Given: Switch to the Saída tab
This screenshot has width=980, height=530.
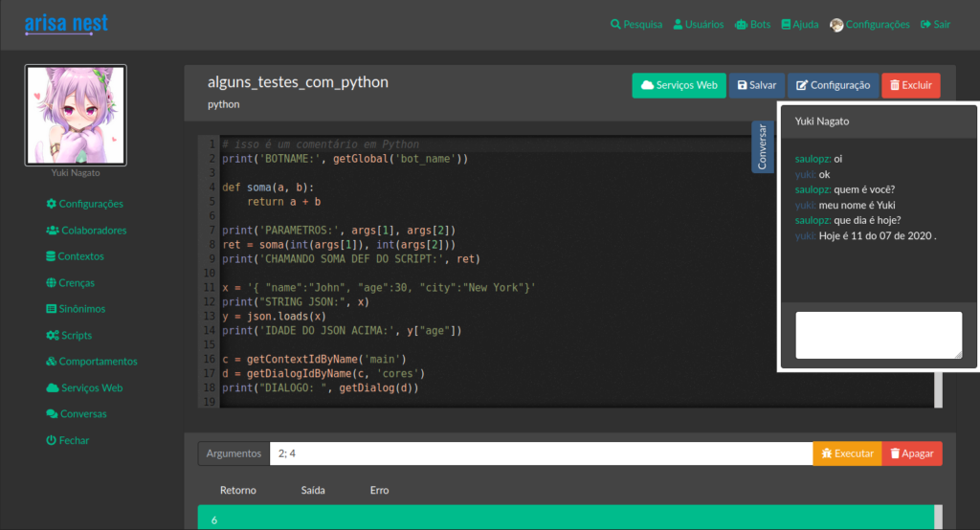Looking at the screenshot, I should tap(313, 490).
